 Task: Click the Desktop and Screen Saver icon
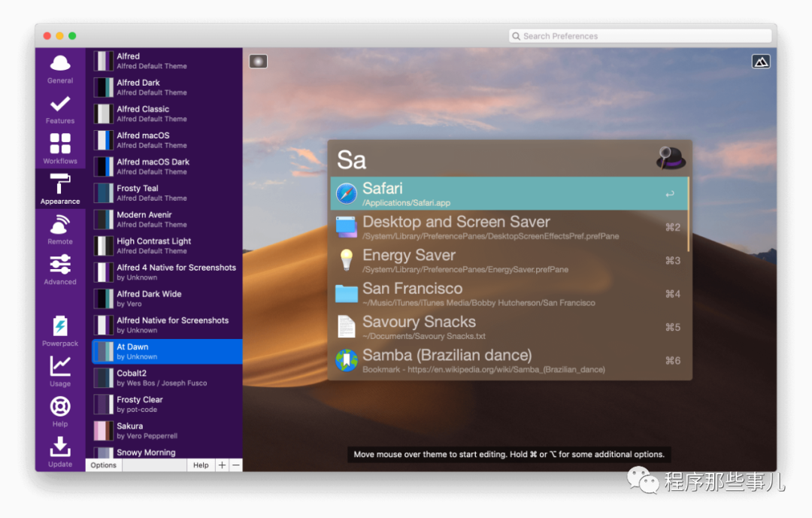pyautogui.click(x=346, y=227)
